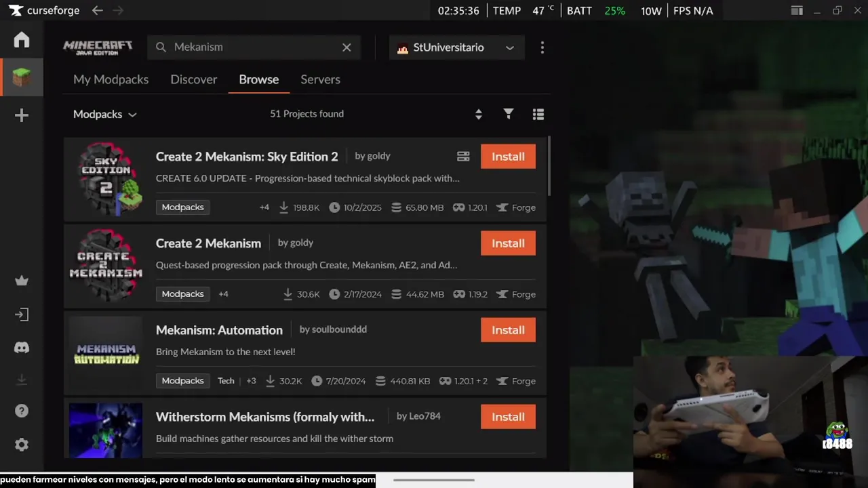
Task: Go forward with the right arrow
Action: coord(118,10)
